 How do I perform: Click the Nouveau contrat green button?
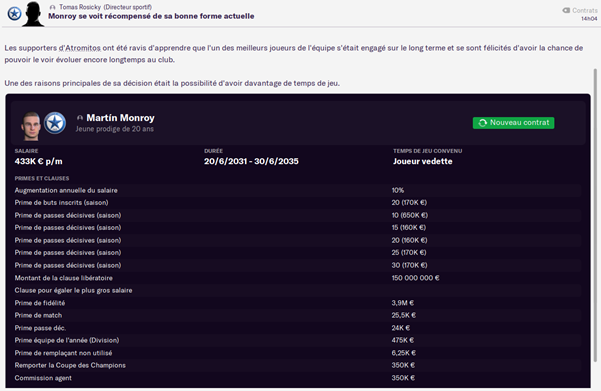[513, 123]
